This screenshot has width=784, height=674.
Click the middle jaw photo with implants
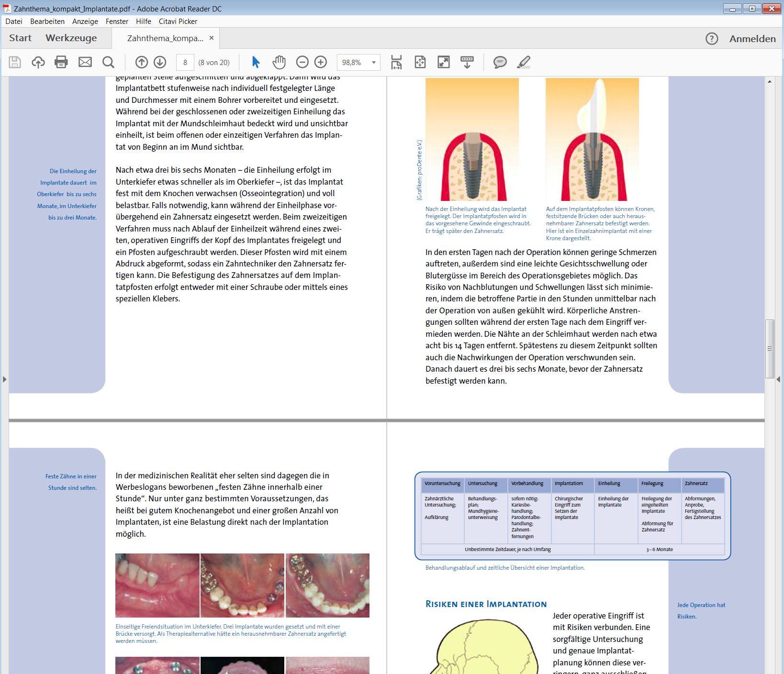[242, 586]
